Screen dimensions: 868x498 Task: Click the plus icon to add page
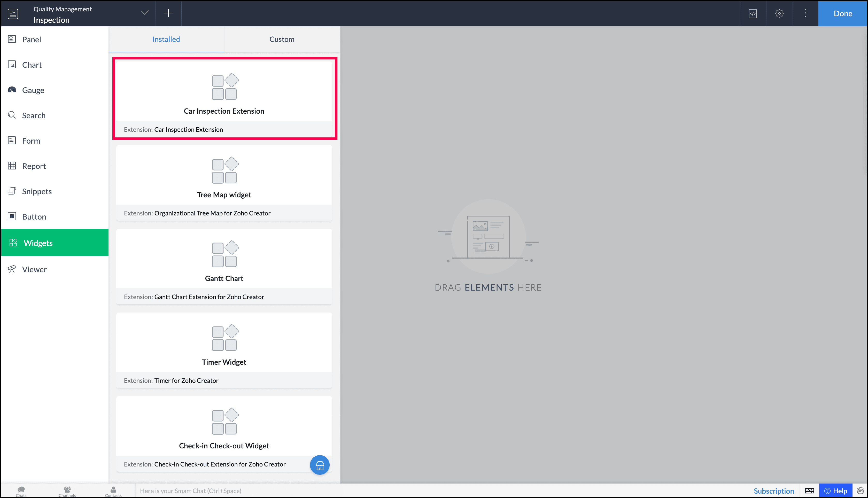tap(168, 13)
